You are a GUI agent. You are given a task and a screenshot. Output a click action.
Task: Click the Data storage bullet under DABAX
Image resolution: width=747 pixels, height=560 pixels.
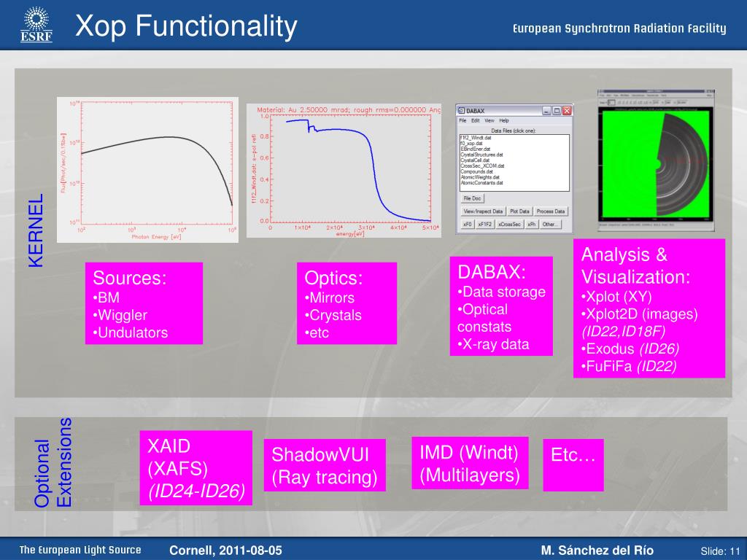pyautogui.click(x=502, y=292)
